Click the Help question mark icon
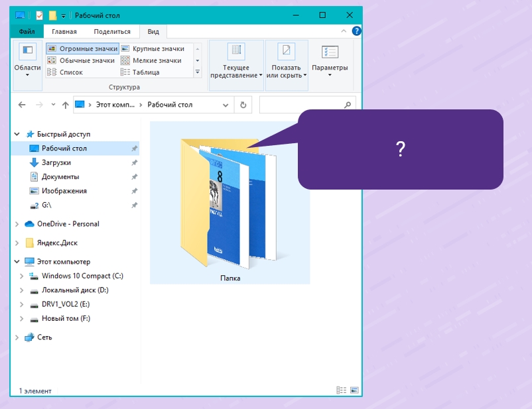Image resolution: width=532 pixels, height=409 pixels. (x=356, y=31)
